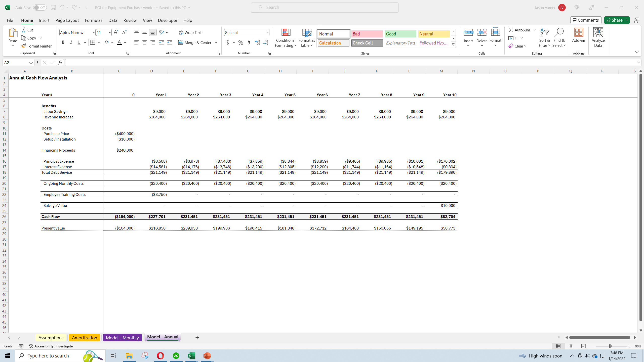Open the Model - Monthly sheet tab

tap(122, 337)
